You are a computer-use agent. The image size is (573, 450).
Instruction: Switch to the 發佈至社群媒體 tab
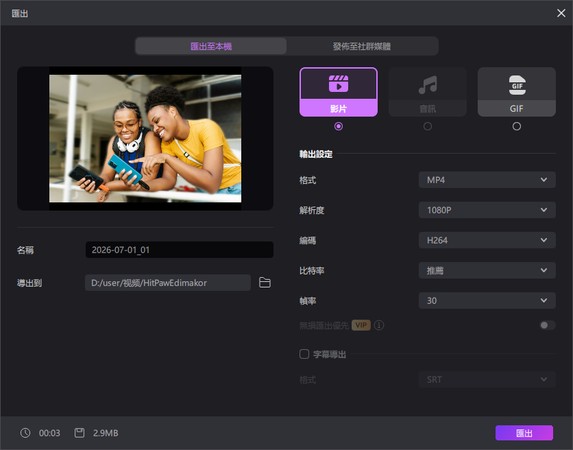(362, 46)
